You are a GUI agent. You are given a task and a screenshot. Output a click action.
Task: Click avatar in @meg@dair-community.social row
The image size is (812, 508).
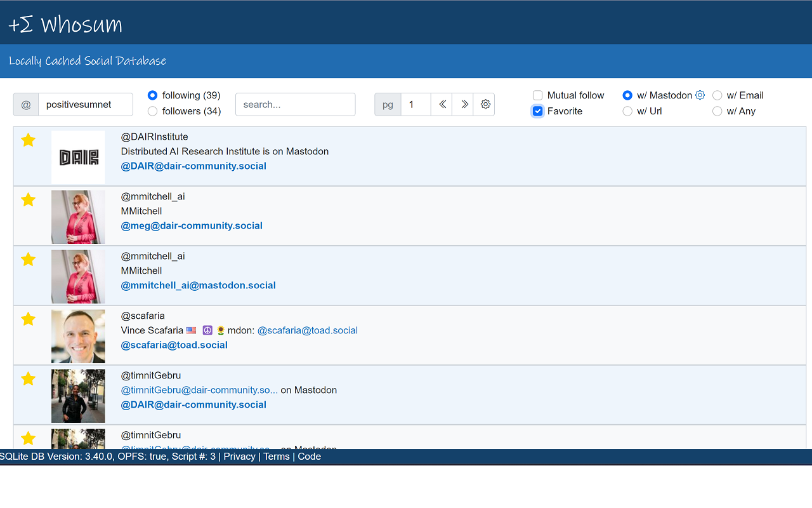point(78,217)
